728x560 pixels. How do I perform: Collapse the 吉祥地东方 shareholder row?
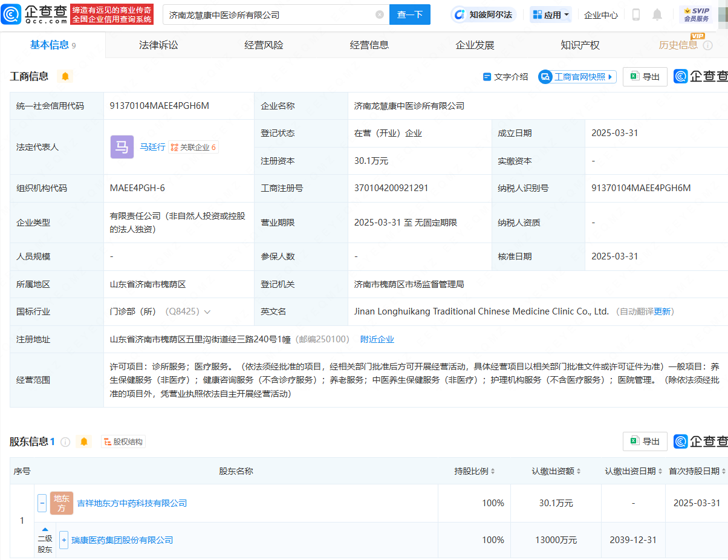[x=42, y=503]
